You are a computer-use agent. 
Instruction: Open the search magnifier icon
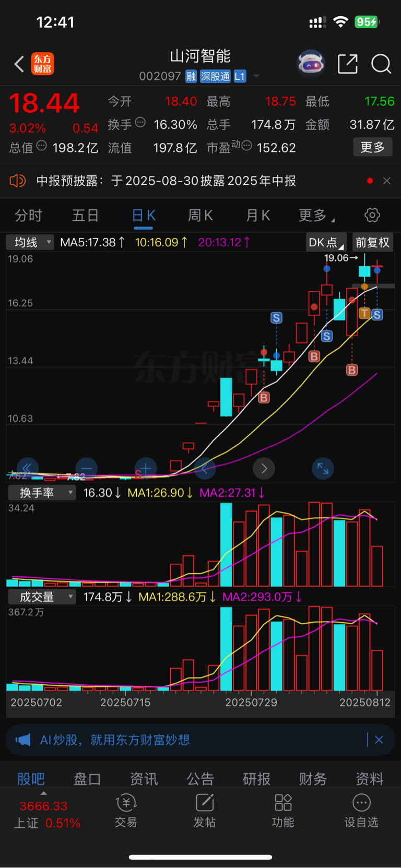381,64
